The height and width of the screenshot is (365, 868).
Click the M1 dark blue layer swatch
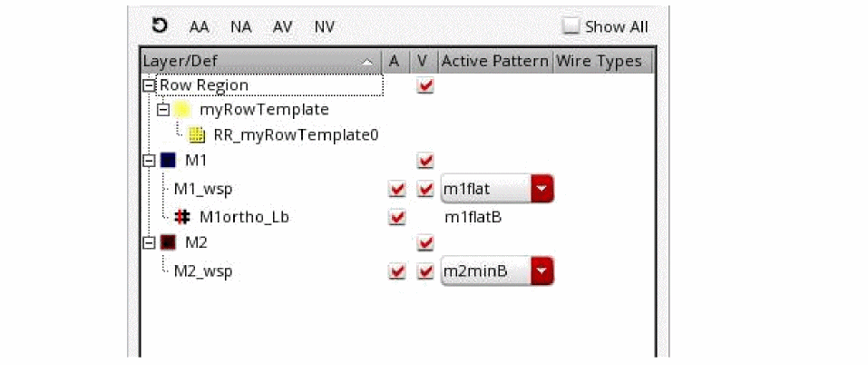pos(168,161)
